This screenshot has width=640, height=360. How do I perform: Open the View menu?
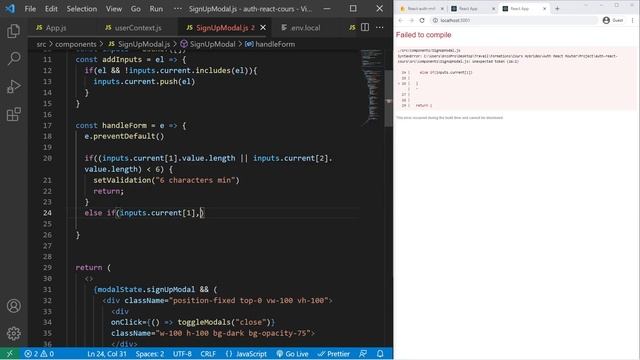pyautogui.click(x=114, y=9)
